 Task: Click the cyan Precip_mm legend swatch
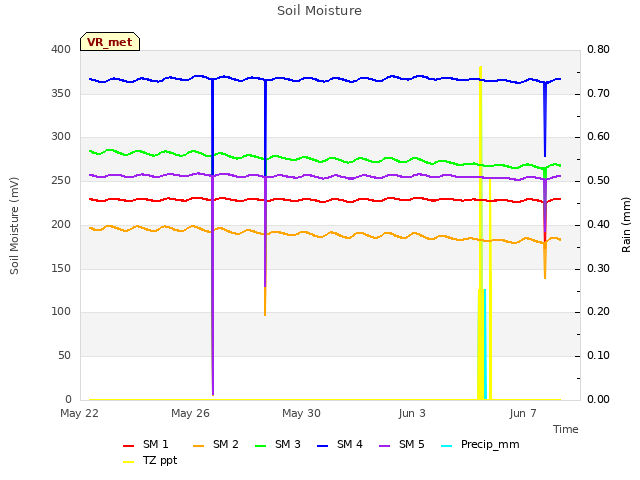tap(447, 446)
